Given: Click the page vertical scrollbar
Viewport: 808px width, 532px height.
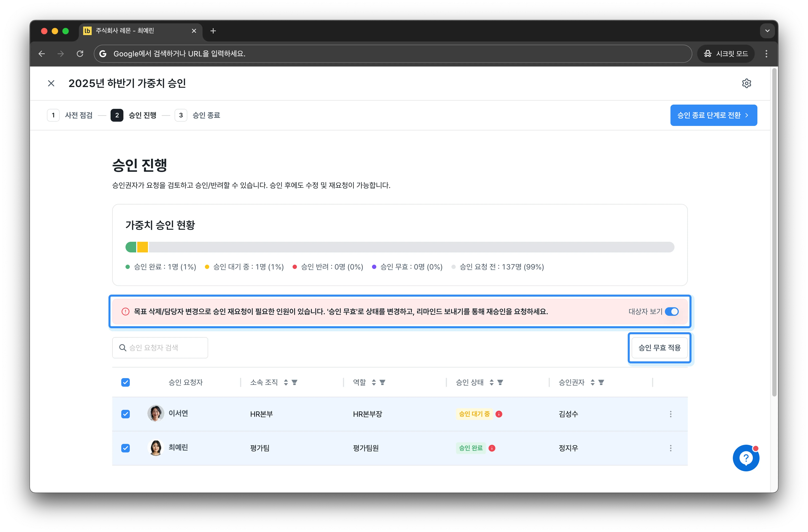Looking at the screenshot, I should (774, 232).
